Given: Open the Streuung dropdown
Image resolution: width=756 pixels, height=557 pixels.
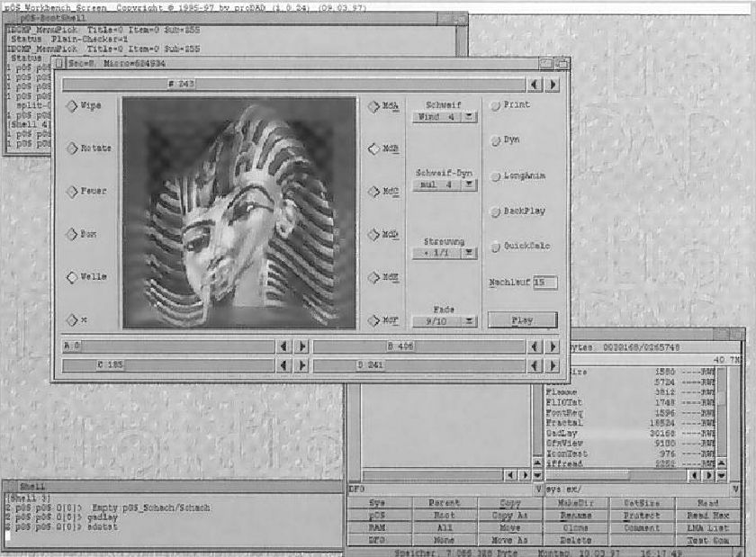Looking at the screenshot, I should (444, 253).
